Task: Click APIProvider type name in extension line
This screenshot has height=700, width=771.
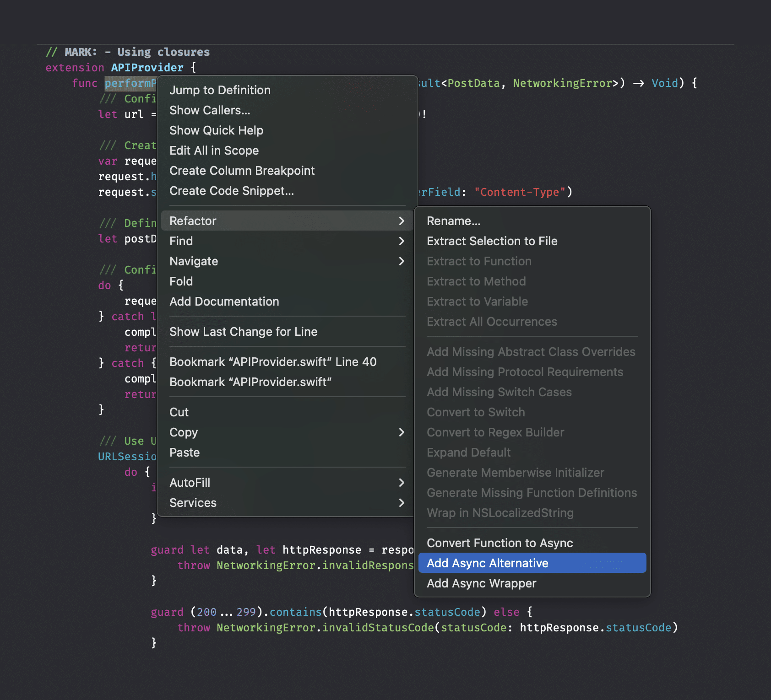Action: [x=147, y=68]
